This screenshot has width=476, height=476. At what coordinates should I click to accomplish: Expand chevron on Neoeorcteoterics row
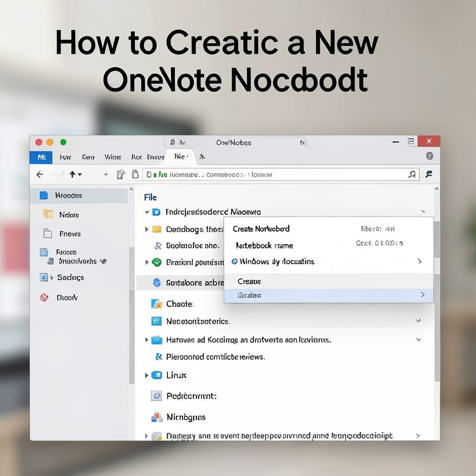pos(418,321)
